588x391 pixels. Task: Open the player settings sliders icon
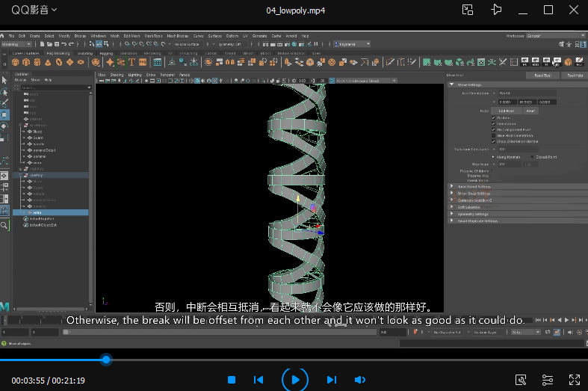point(548,380)
